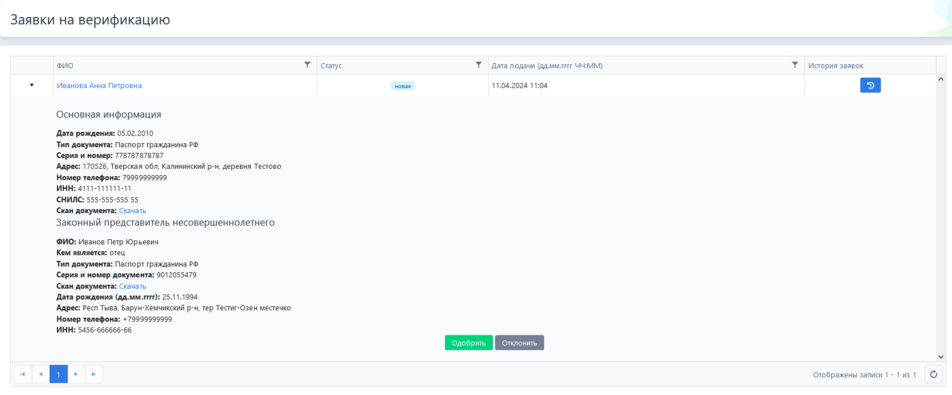Screen dimensions: 952x395
Task: Open request history for Иванова Анна Петровна
Action: click(870, 86)
